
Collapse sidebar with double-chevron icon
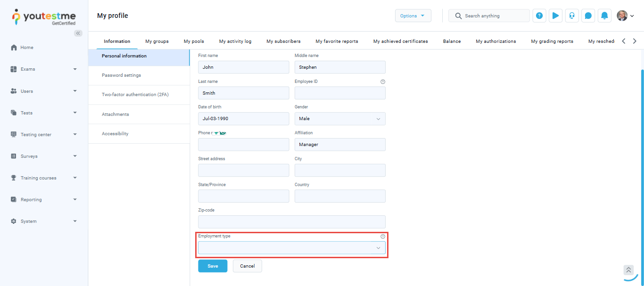(78, 33)
